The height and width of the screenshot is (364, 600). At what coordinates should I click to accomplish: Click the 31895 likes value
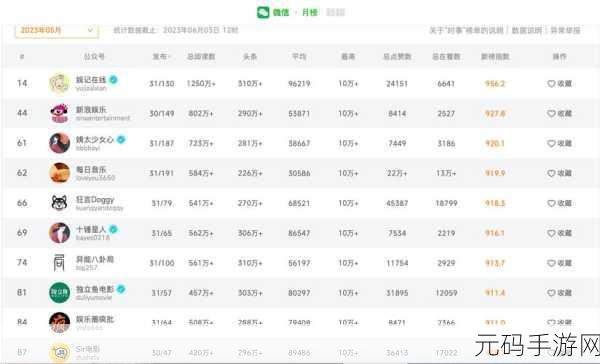click(397, 293)
